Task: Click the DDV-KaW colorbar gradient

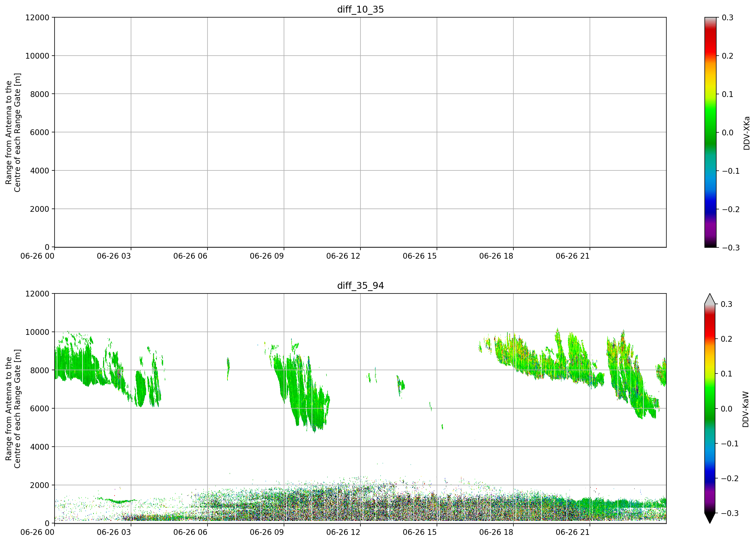Action: click(710, 408)
